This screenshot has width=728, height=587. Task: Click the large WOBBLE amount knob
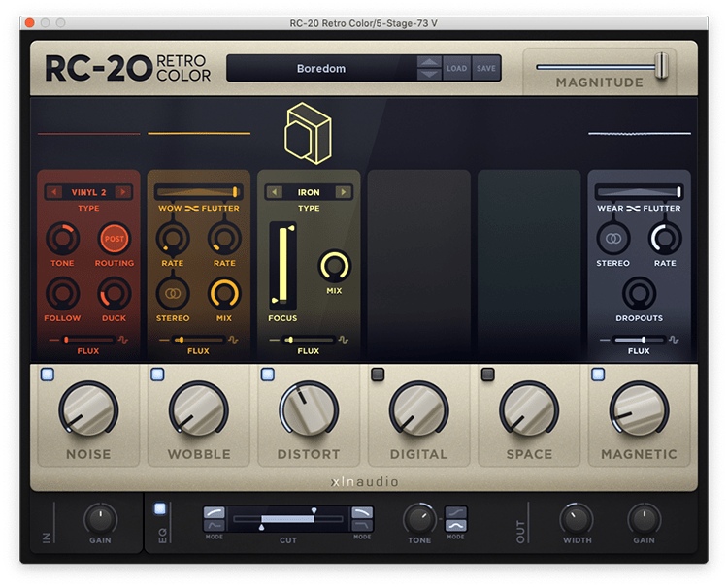coord(199,409)
